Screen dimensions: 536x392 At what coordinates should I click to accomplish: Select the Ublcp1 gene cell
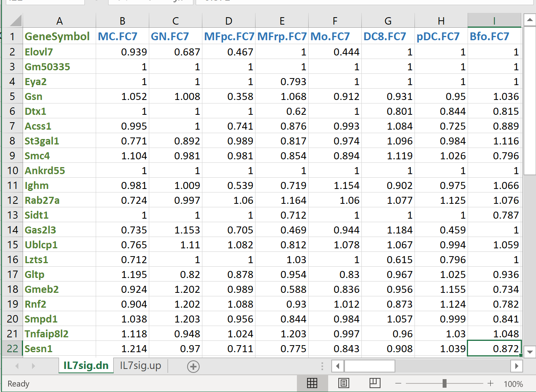click(x=59, y=245)
